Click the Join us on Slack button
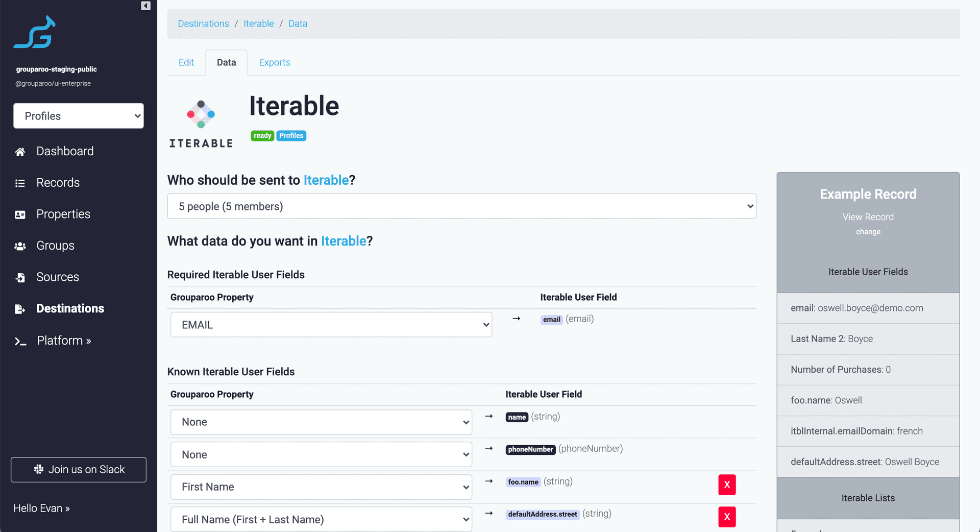Viewport: 980px width, 532px height. (79, 470)
